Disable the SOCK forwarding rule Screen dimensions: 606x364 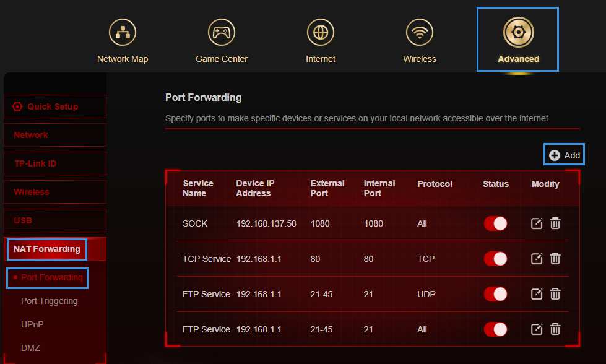click(495, 223)
